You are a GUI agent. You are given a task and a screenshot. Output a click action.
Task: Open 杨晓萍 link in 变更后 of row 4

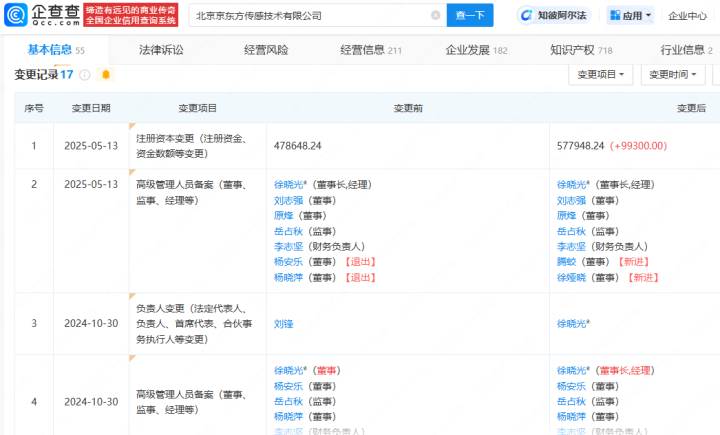click(x=571, y=416)
